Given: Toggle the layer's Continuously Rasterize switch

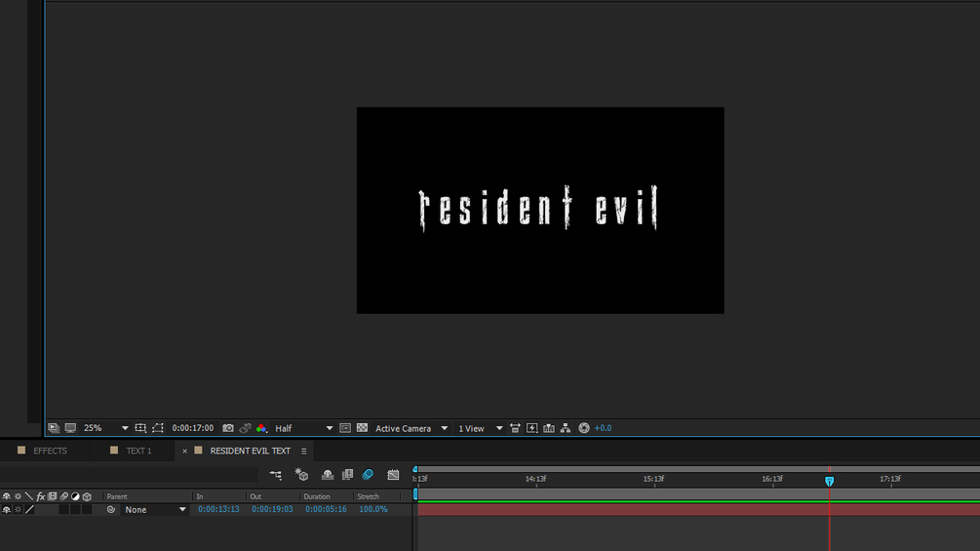Looking at the screenshot, I should coord(18,510).
